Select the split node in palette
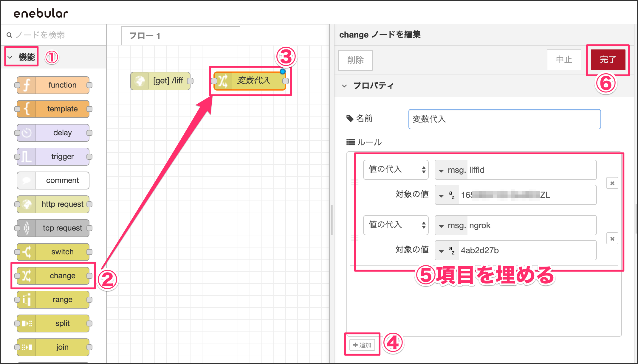638x364 pixels. point(53,323)
